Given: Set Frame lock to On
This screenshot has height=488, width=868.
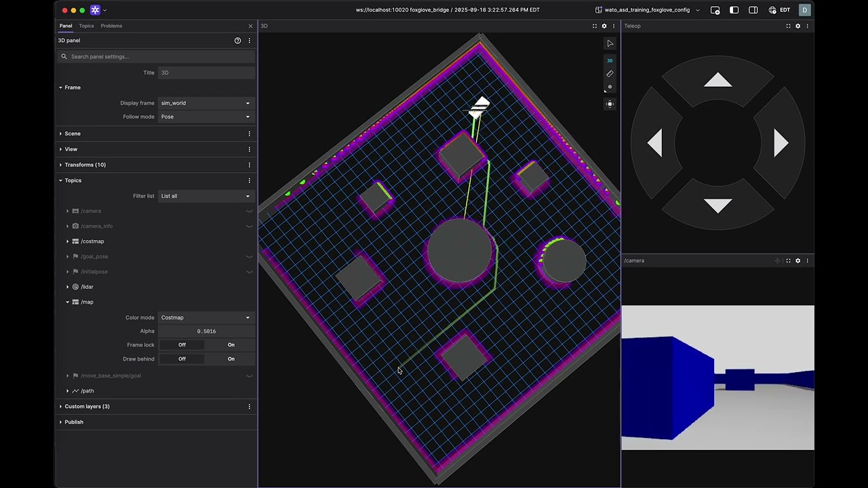Looking at the screenshot, I should coord(231,345).
